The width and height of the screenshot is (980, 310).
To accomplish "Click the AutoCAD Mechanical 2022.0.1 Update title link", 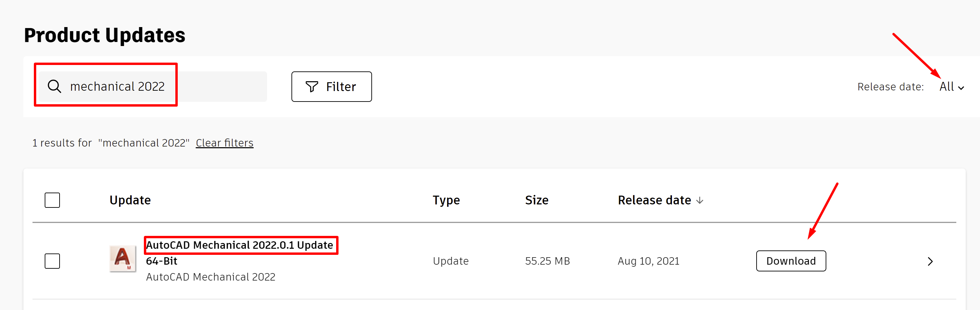I will pos(239,245).
